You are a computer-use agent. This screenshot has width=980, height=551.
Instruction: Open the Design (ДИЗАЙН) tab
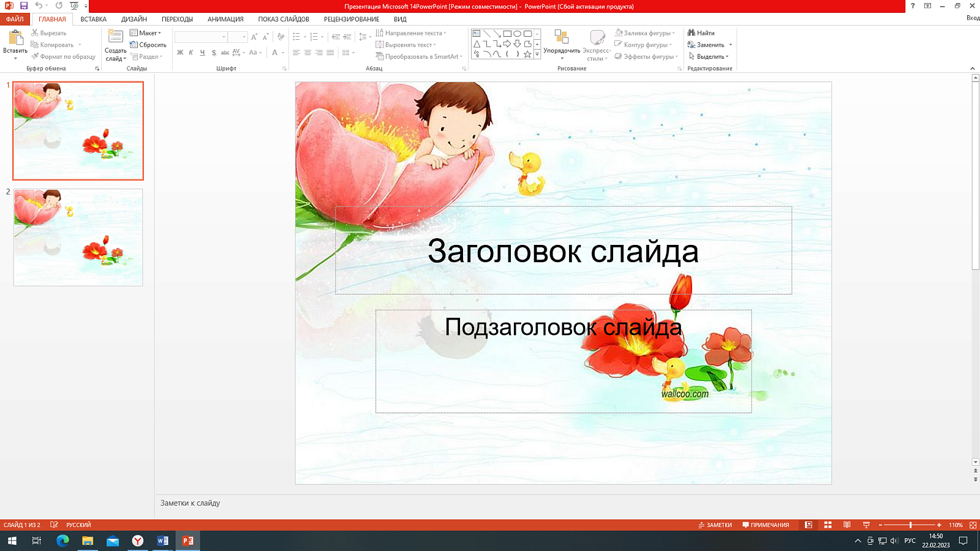point(134,19)
